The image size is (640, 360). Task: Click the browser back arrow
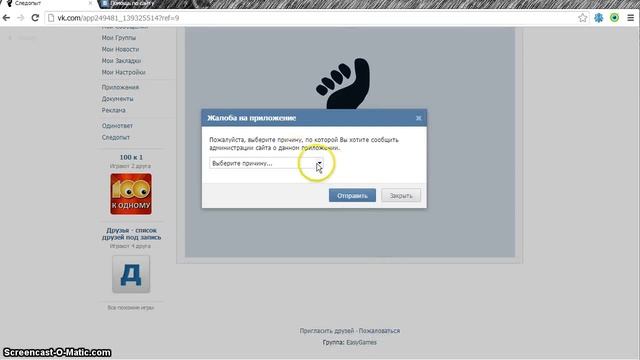coord(6,18)
